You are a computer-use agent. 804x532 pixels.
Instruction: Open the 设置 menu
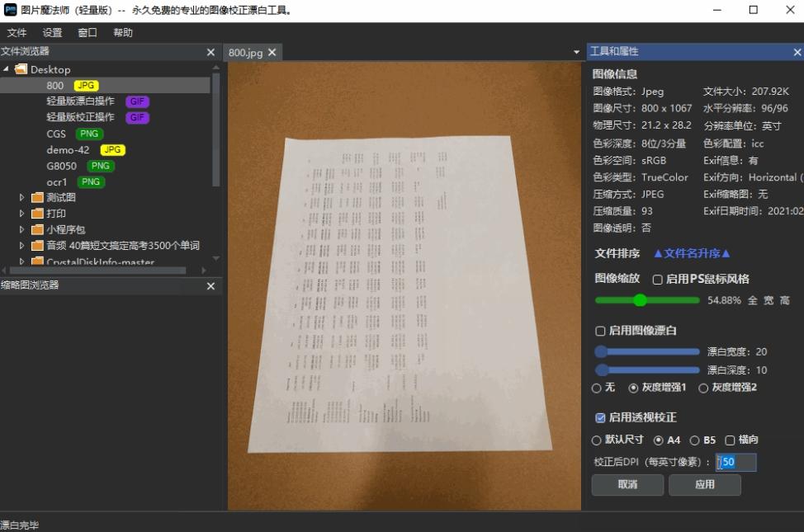point(51,32)
